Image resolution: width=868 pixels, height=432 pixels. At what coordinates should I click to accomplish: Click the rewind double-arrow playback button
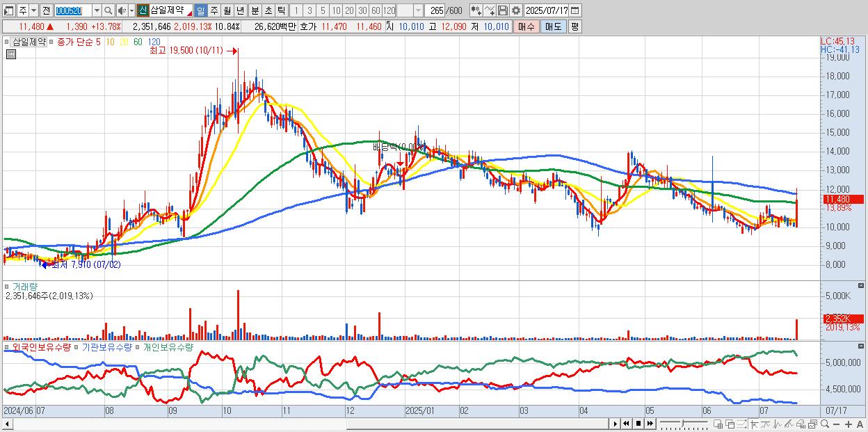click(626, 424)
